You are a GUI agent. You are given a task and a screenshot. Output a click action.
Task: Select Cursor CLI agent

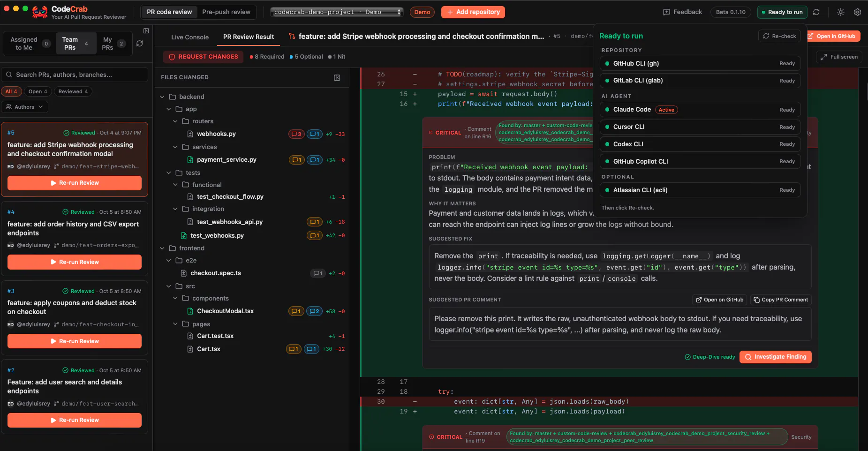(700, 127)
